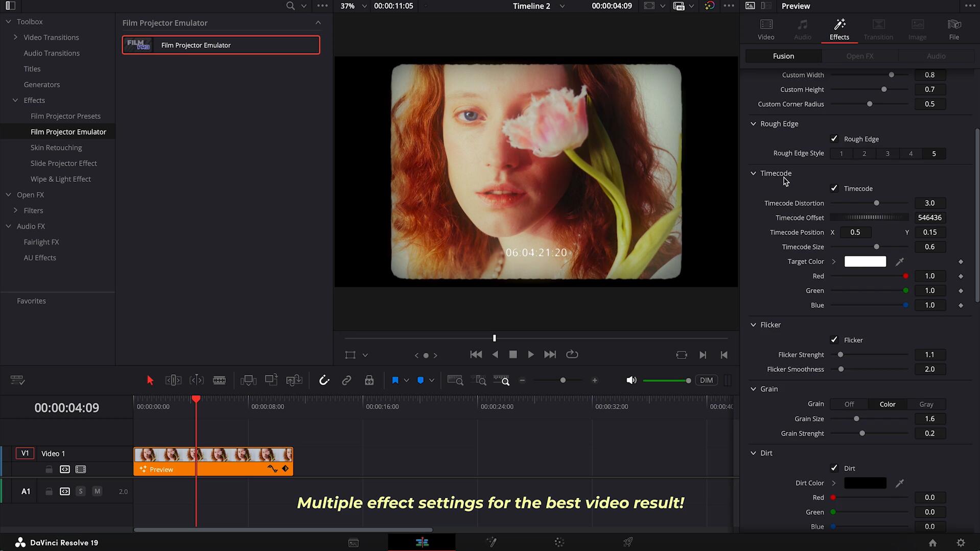
Task: Choose Rough Edge Style 3
Action: coord(887,154)
